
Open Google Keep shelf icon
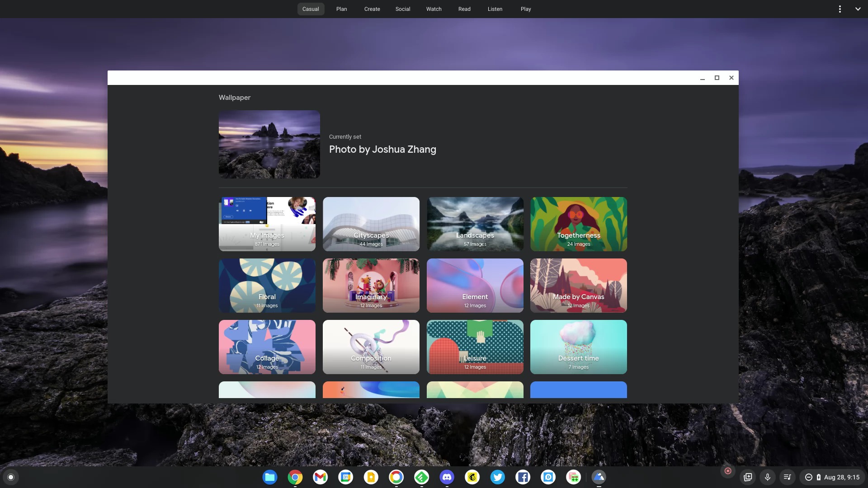371,477
